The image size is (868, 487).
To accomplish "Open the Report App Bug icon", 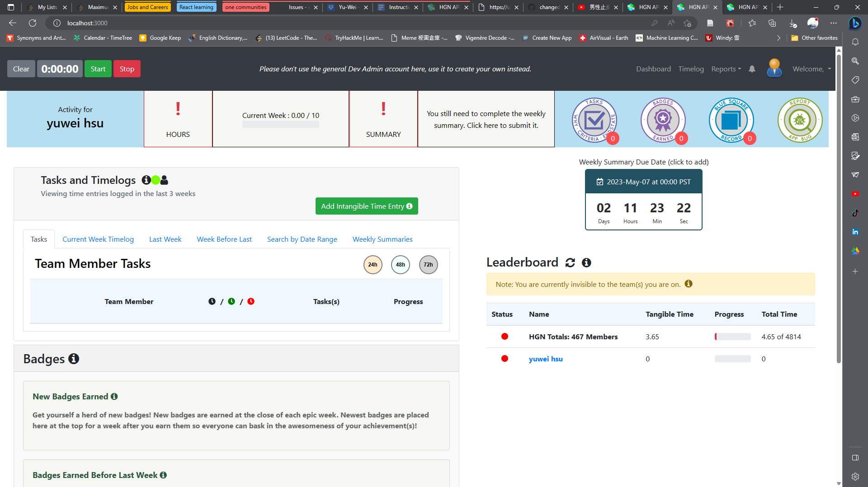I will (x=800, y=120).
